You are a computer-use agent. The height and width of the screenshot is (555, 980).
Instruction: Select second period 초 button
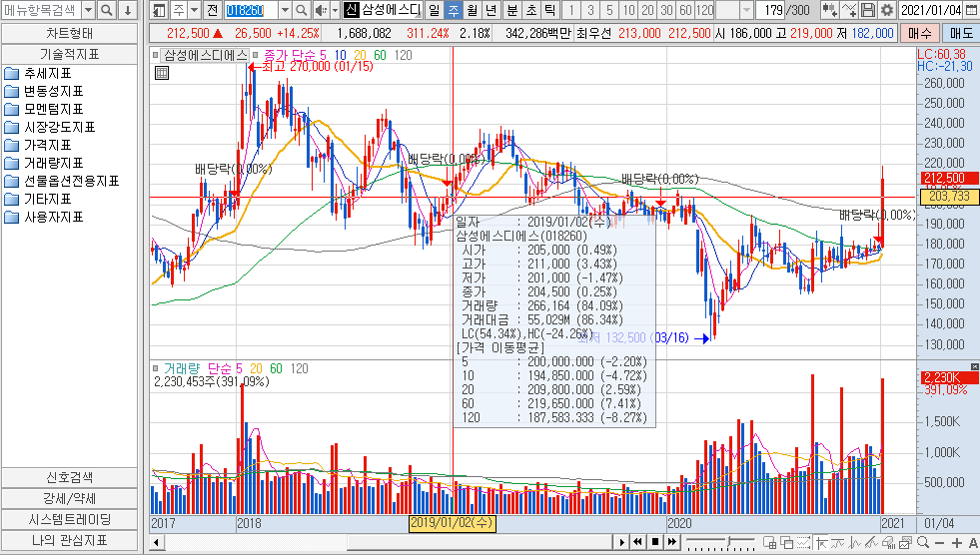coord(530,10)
